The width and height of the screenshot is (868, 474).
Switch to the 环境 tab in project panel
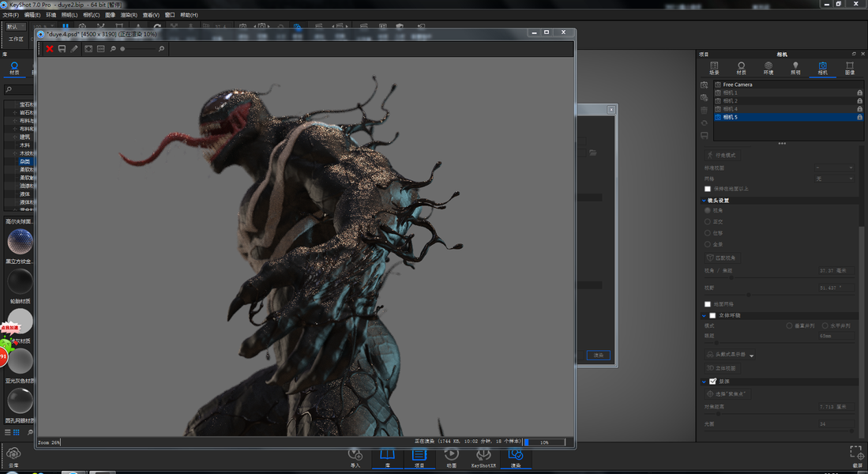(768, 68)
